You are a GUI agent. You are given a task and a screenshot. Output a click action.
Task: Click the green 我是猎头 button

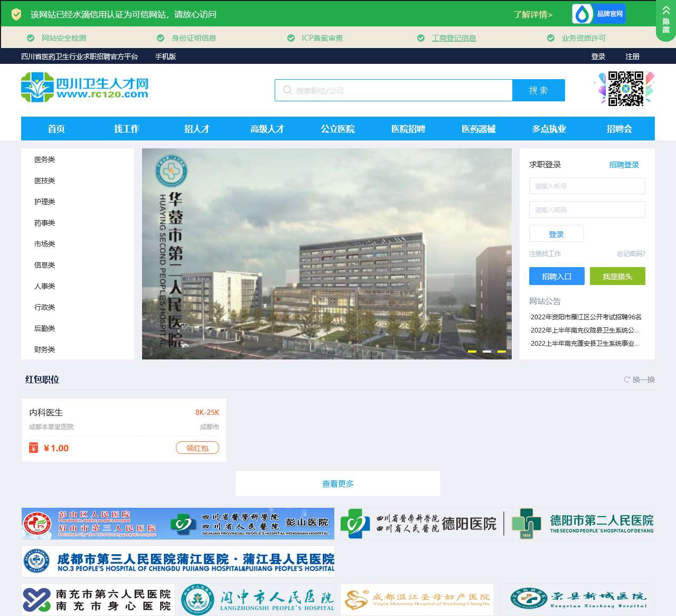[617, 276]
